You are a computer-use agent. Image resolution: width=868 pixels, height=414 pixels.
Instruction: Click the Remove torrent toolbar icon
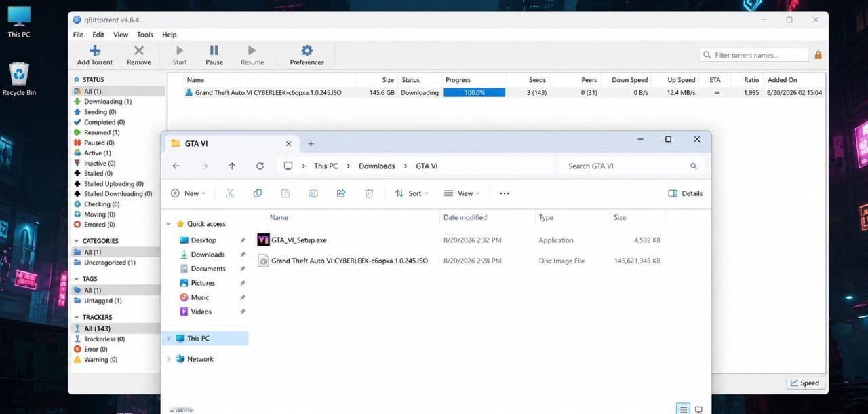(139, 51)
